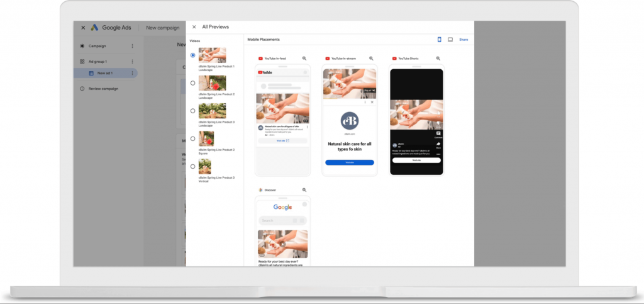Select Product 1 Landscape video radio
Screen dimensions: 644x304
(192, 55)
